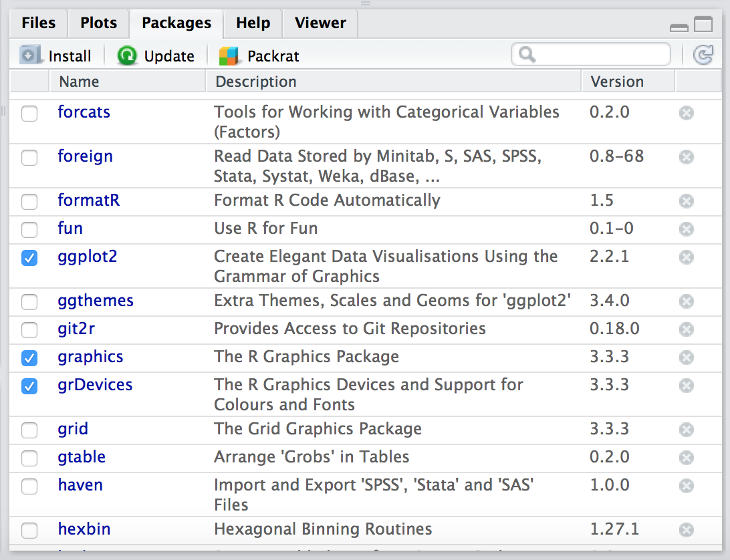Screen dimensions: 730x560
Task: Select the Packages tab
Action: (176, 23)
